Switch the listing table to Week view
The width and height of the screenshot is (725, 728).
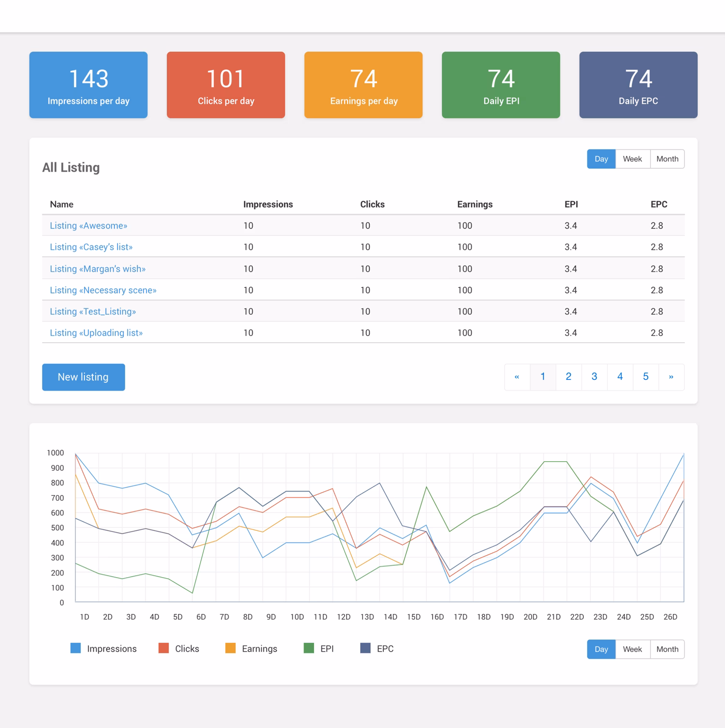point(632,159)
